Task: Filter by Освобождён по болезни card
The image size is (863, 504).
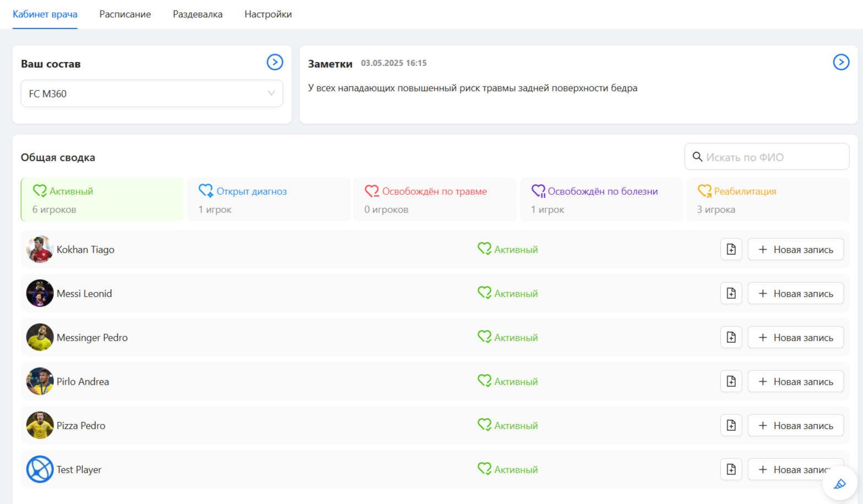Action: pos(601,200)
